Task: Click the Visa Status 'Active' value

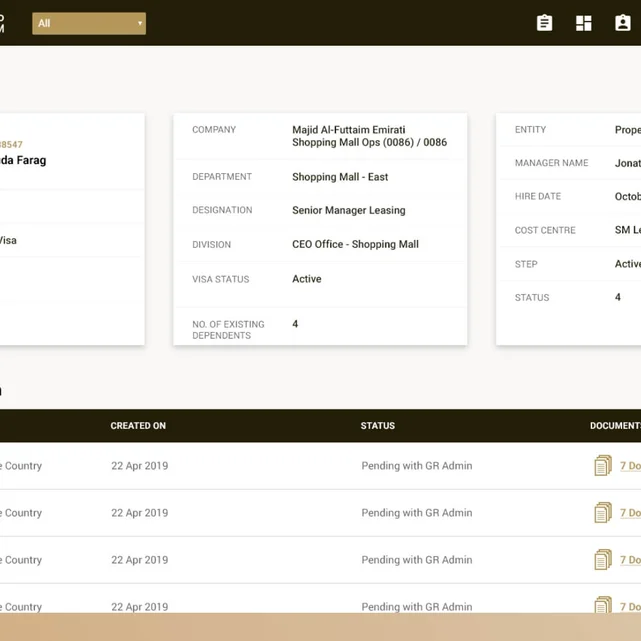Action: click(307, 279)
